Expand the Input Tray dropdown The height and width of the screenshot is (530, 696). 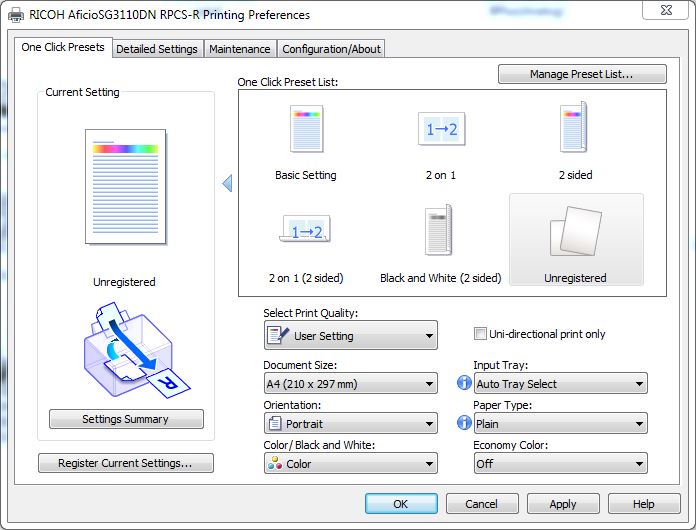(x=561, y=384)
